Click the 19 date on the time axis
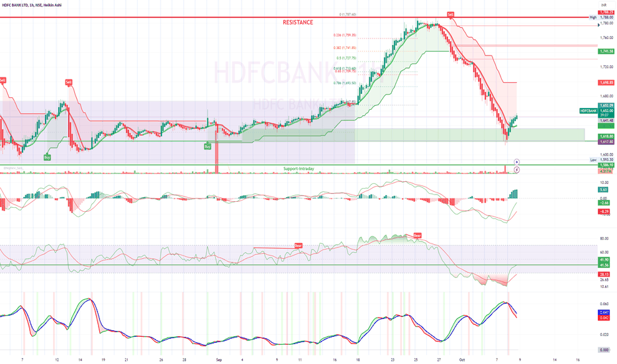 [x=103, y=359]
